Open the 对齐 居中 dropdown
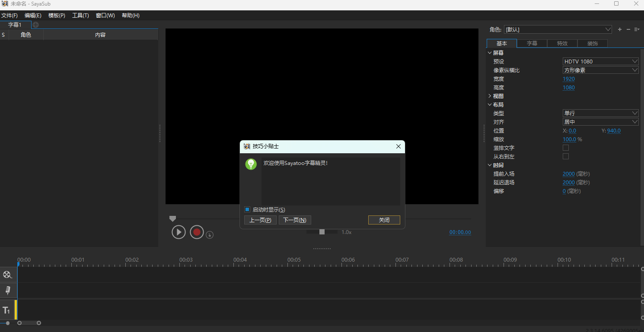644x332 pixels. coord(600,122)
